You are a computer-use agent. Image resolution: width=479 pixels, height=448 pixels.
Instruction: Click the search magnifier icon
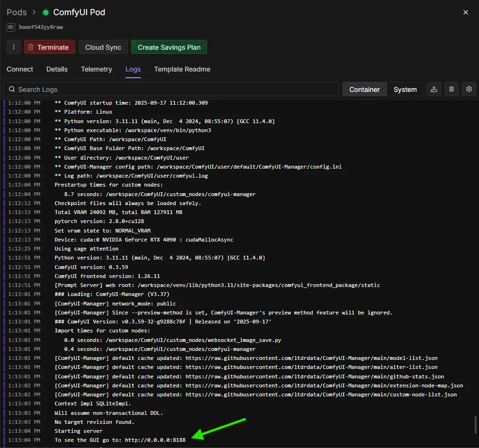pos(12,89)
